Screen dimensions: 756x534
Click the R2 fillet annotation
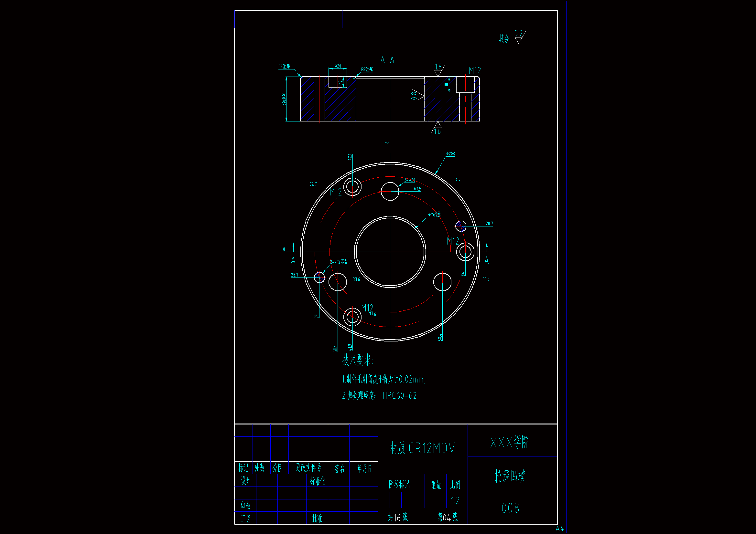pyautogui.click(x=367, y=69)
